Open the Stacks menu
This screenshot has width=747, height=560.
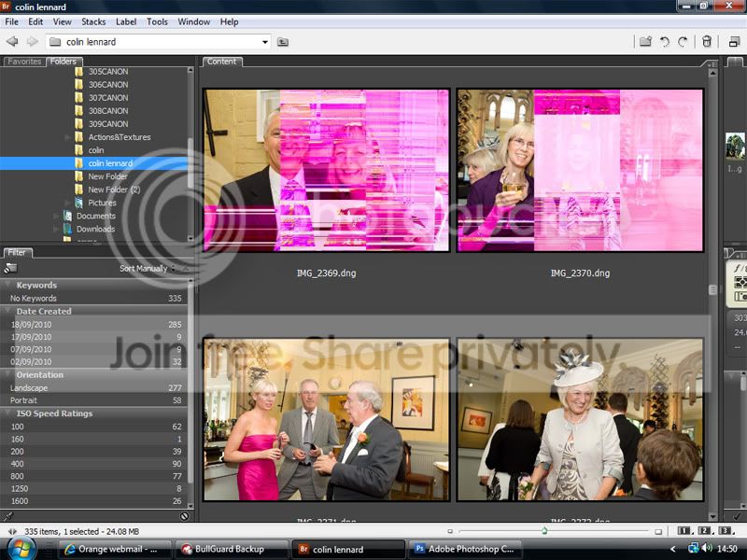click(93, 21)
